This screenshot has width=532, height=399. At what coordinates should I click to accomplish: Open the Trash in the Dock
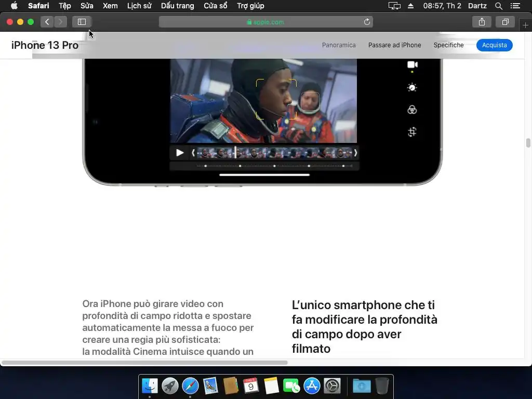point(382,386)
